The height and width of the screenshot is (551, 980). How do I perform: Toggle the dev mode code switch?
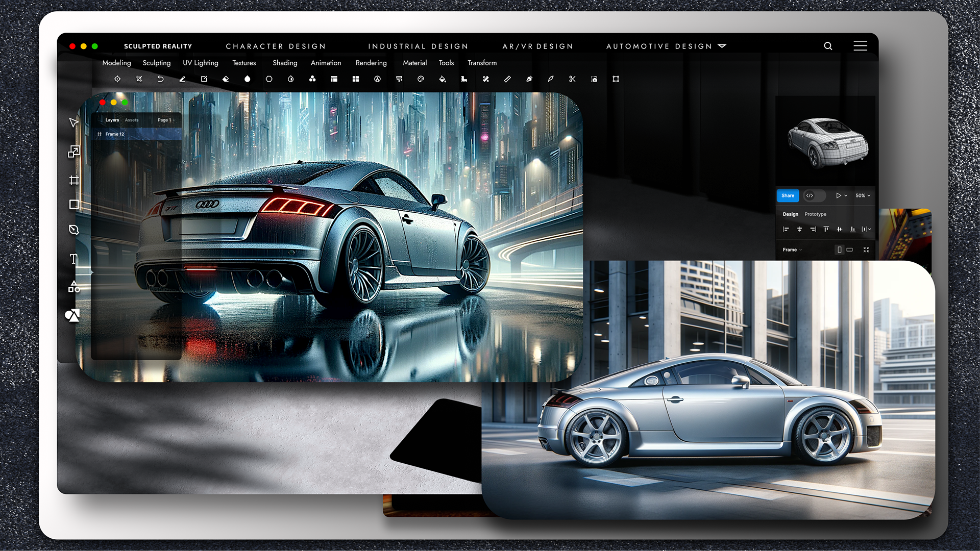click(x=814, y=195)
